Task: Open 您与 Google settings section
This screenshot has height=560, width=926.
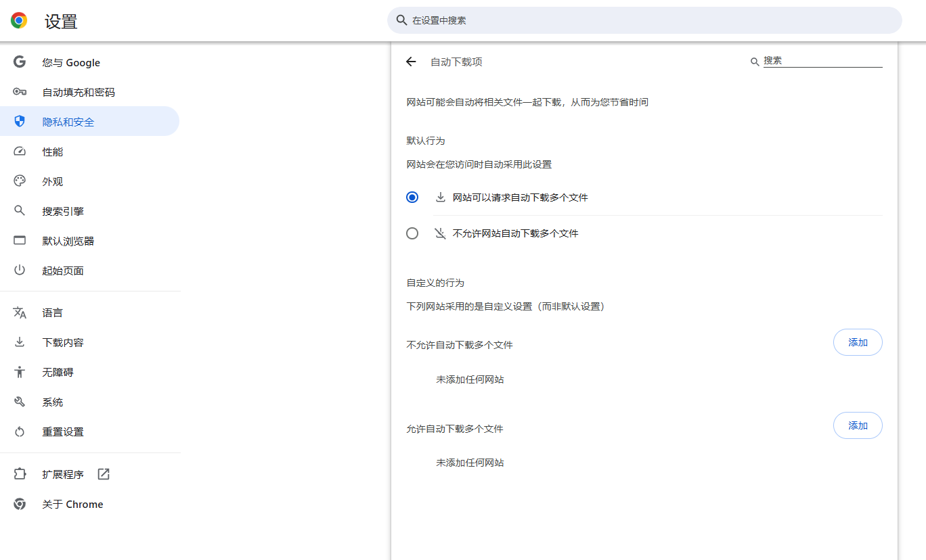Action: [90, 62]
